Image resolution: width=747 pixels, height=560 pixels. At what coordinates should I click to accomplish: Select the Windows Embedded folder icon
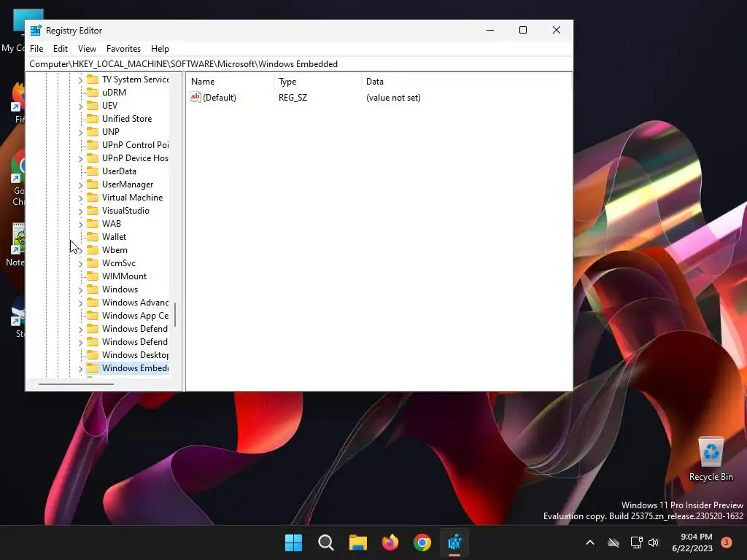[x=93, y=368]
